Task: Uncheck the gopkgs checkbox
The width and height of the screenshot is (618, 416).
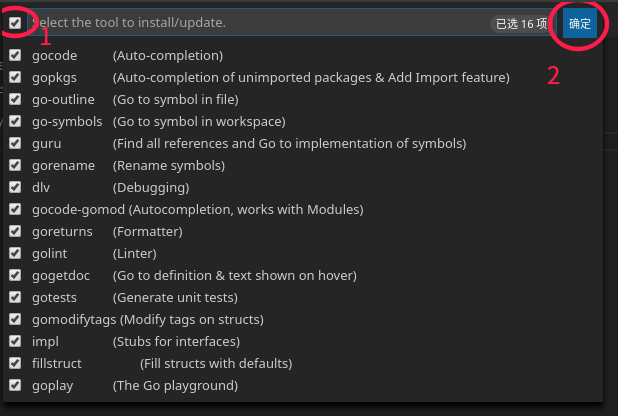Action: 15,77
